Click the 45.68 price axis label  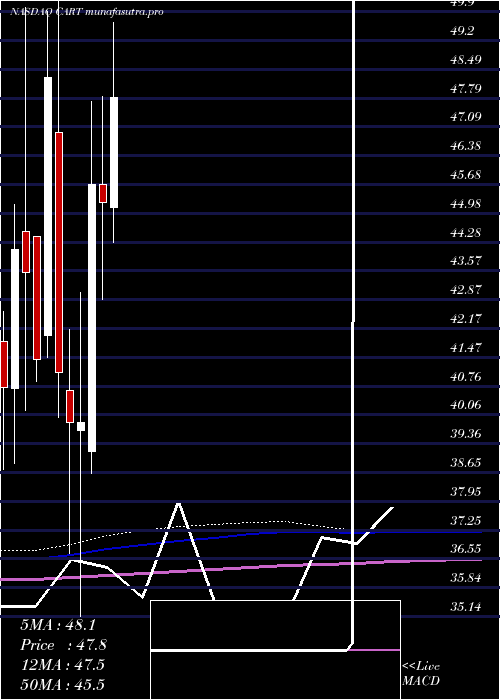point(466,175)
